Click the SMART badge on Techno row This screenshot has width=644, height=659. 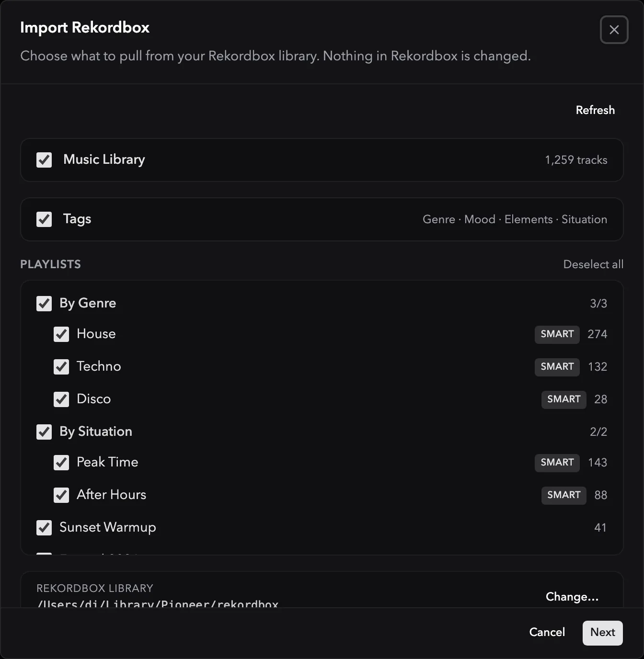[x=557, y=367]
